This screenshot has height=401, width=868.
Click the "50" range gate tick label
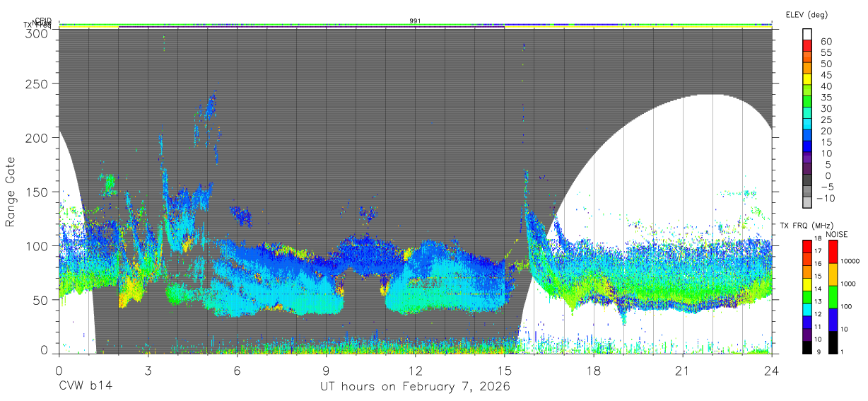point(42,299)
